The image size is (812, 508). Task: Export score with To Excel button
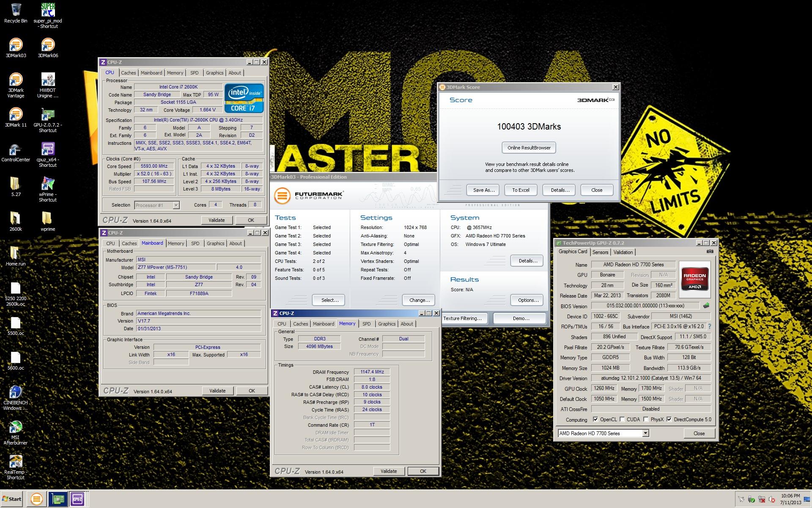(x=521, y=190)
